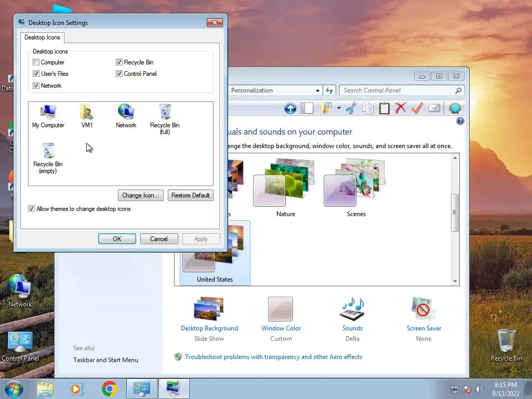Click the theme list scroll down arrow

[x=455, y=281]
